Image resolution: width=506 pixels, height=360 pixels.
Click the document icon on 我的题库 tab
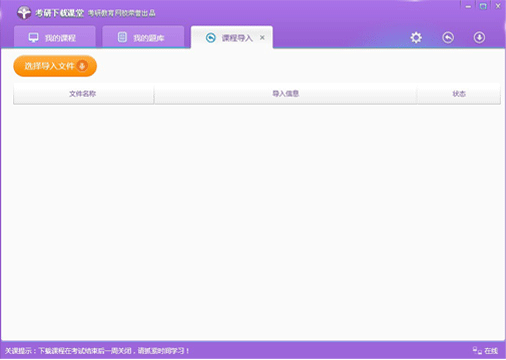pyautogui.click(x=122, y=37)
